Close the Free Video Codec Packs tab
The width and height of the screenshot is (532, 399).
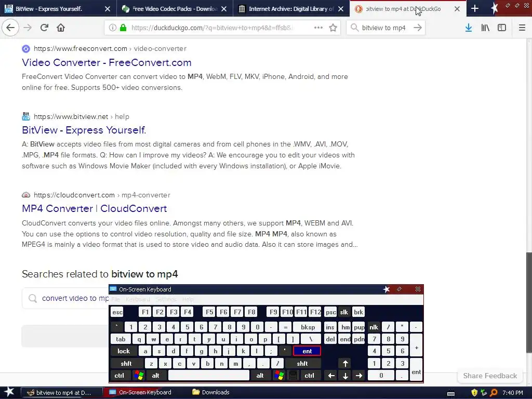click(224, 9)
